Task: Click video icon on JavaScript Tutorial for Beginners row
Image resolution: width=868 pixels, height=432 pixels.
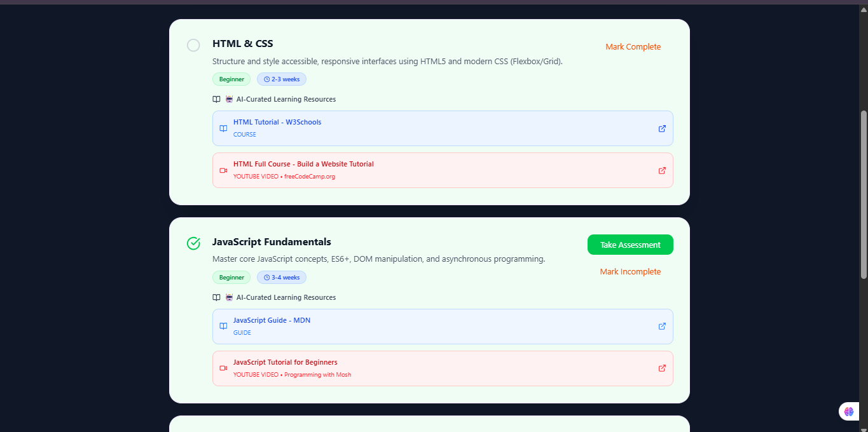Action: tap(223, 368)
